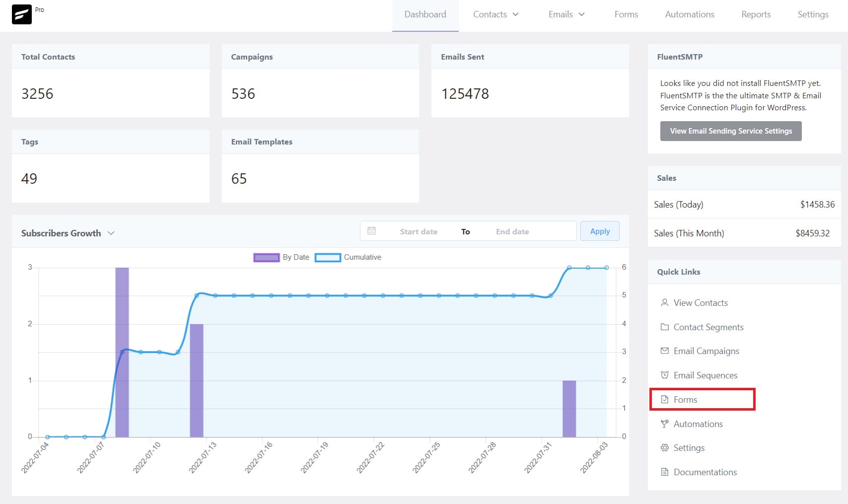
Task: Click the Sales (This Month) amount $8459.32
Action: click(x=812, y=233)
